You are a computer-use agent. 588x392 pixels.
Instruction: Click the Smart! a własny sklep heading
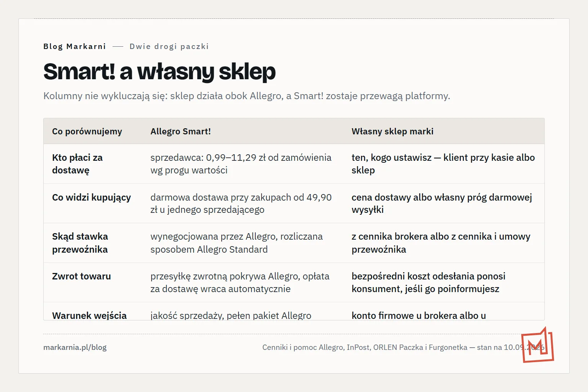[160, 72]
